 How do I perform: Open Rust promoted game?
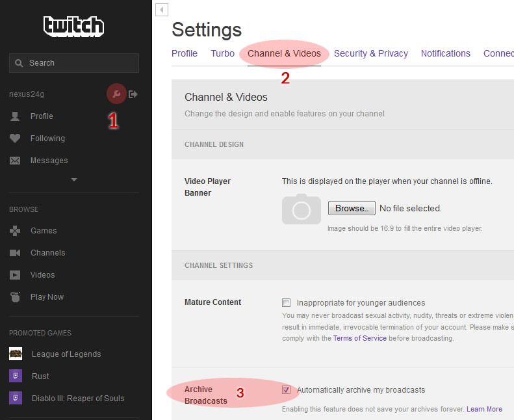40,376
